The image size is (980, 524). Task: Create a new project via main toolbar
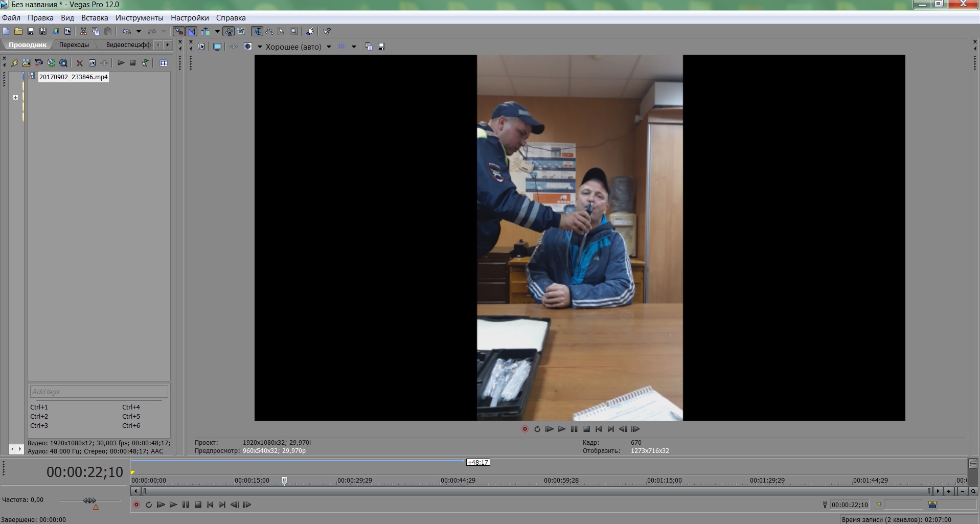6,31
